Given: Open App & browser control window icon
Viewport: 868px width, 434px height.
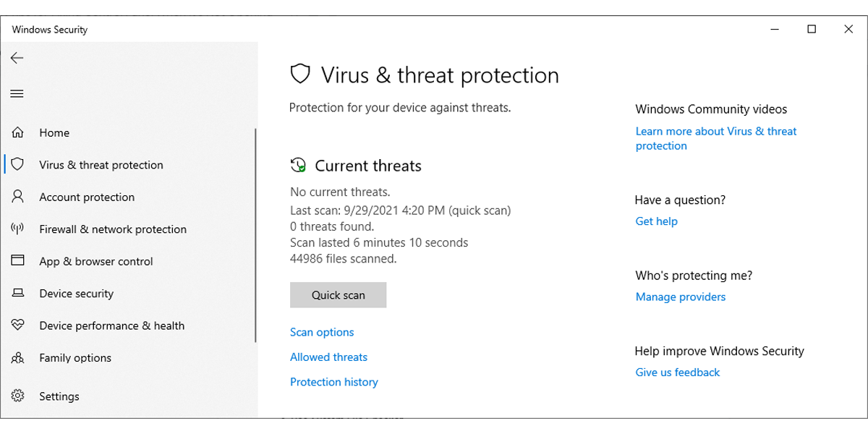Looking at the screenshot, I should [x=18, y=261].
